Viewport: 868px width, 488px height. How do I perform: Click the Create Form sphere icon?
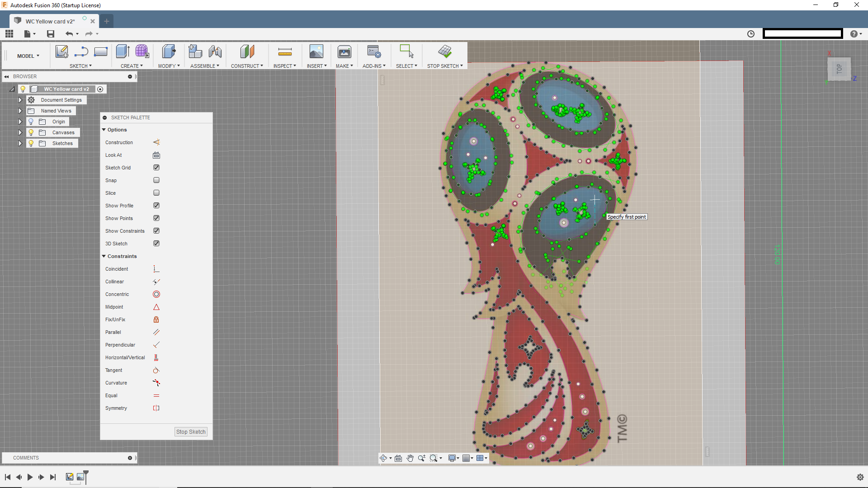[142, 52]
